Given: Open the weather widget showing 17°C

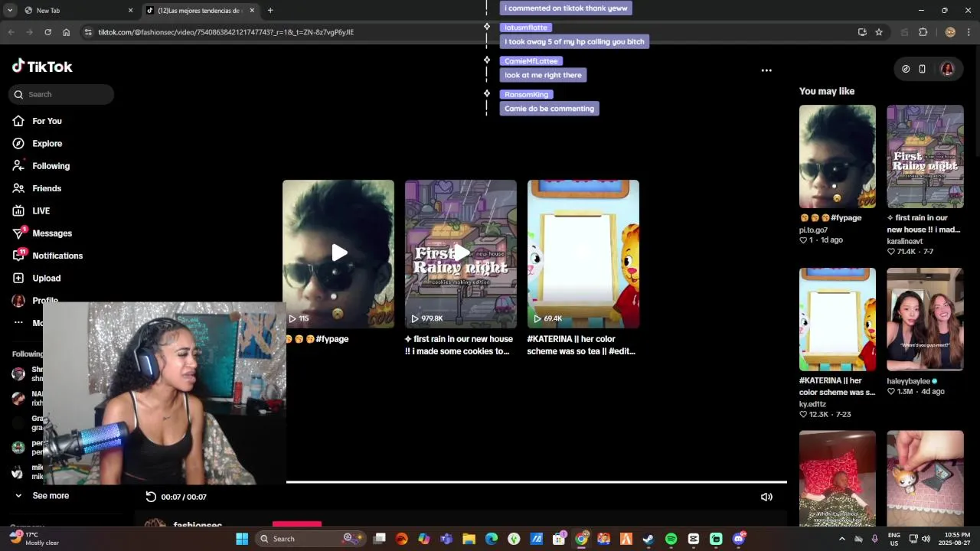Looking at the screenshot, I should 34,538.
